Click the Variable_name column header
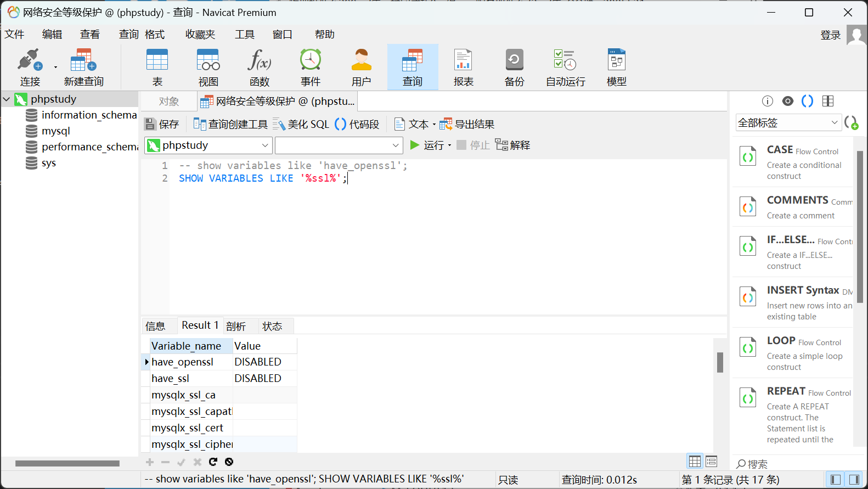Screen dimensions: 868x489 191,346
